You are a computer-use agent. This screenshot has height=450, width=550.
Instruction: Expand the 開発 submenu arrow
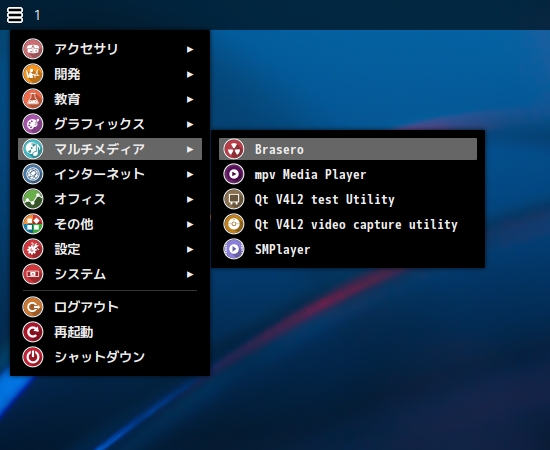(x=190, y=74)
